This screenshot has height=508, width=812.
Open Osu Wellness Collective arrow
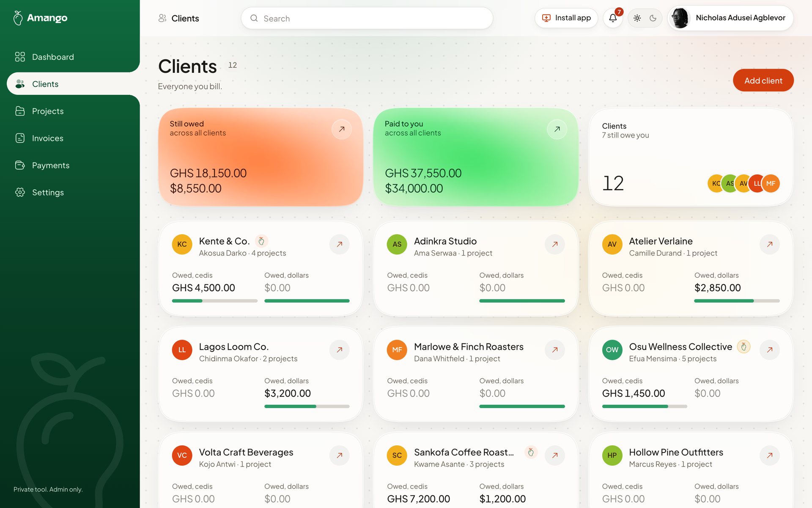pyautogui.click(x=770, y=350)
